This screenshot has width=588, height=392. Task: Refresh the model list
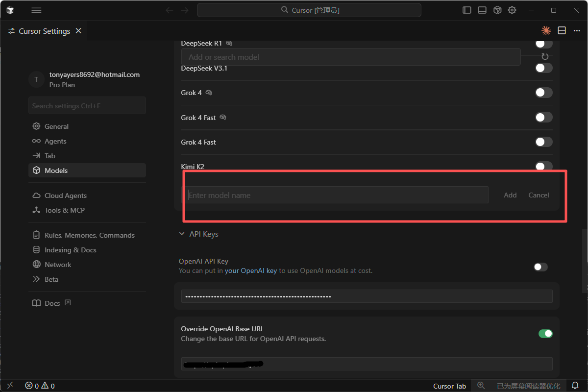tap(545, 57)
